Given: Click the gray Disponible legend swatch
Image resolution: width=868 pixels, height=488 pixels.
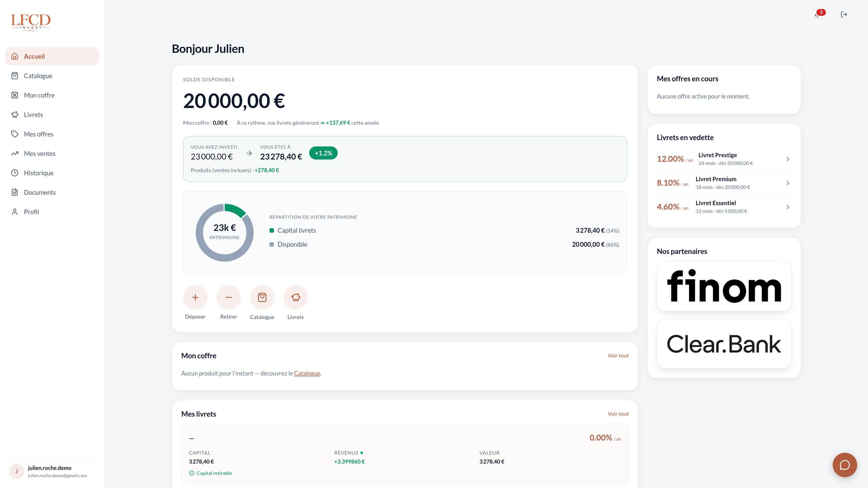Looking at the screenshot, I should coord(272,244).
